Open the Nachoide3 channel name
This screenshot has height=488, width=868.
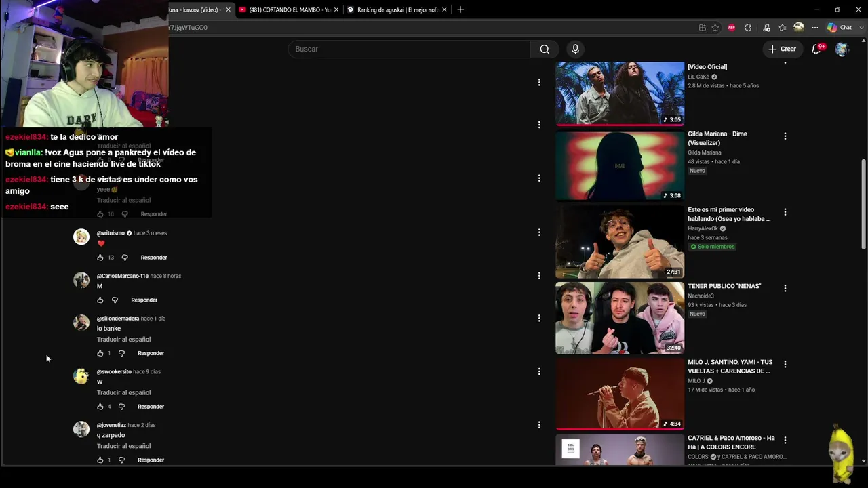tap(701, 296)
